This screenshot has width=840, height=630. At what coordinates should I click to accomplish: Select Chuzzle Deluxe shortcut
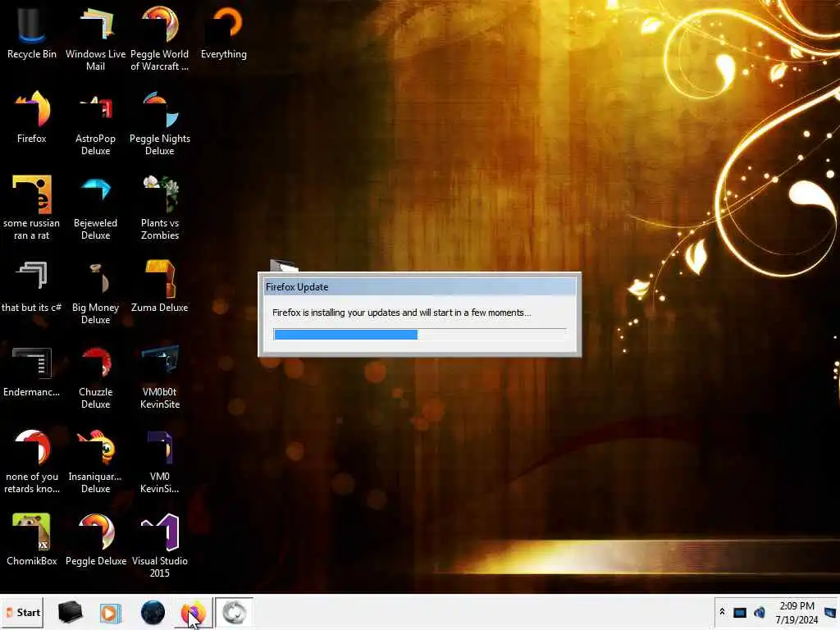(95, 377)
